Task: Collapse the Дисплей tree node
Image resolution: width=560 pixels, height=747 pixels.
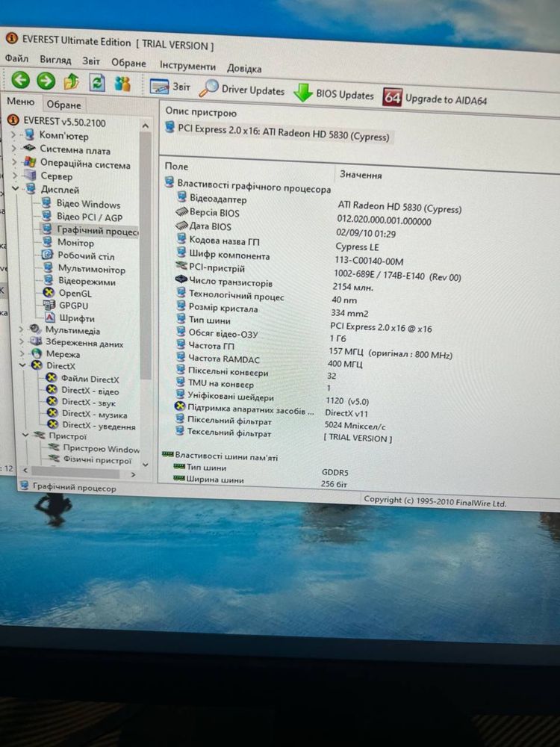Action: [15, 189]
